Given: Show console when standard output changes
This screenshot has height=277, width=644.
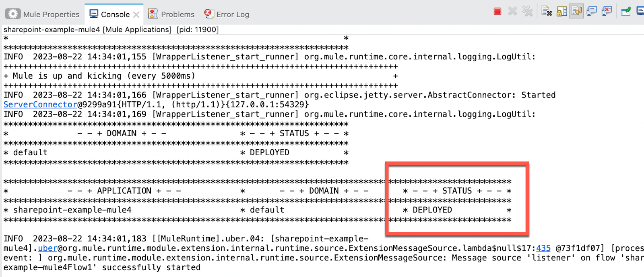Looking at the screenshot, I should point(592,11).
